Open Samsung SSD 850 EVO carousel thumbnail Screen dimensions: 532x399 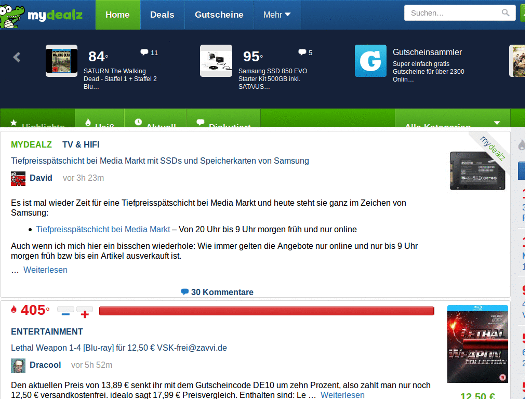[x=216, y=61]
